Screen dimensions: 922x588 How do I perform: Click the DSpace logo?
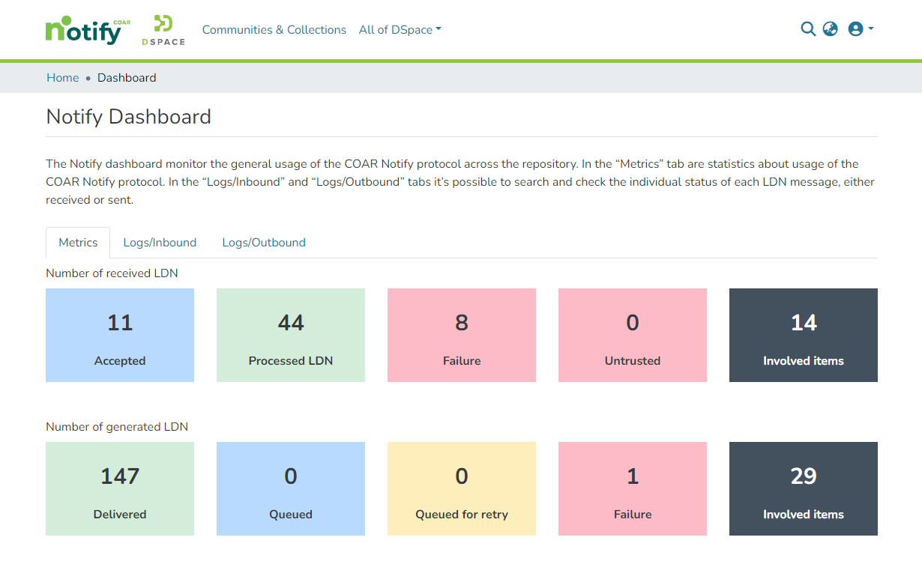[163, 31]
